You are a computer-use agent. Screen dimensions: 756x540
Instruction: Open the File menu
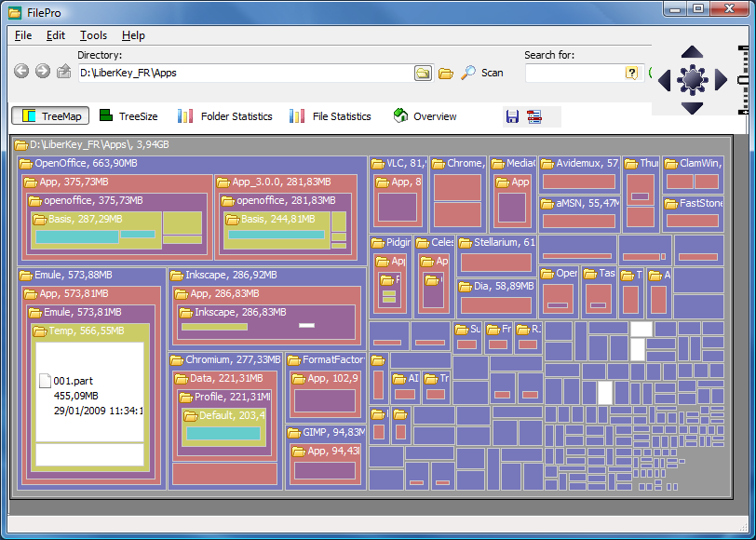pyautogui.click(x=23, y=35)
